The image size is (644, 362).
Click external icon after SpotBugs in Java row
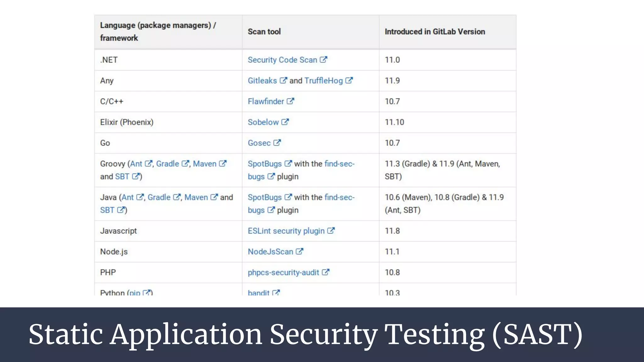(x=288, y=197)
